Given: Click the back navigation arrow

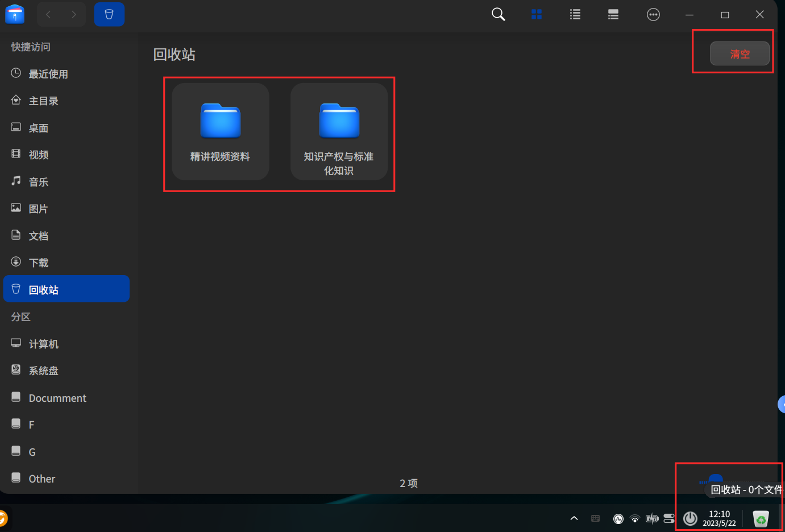Looking at the screenshot, I should [48, 14].
